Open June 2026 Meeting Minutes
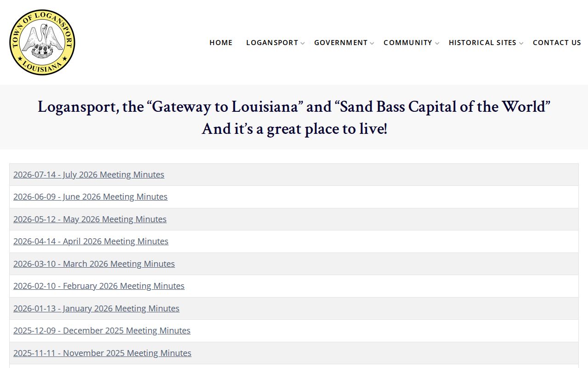588x368 pixels. point(90,197)
